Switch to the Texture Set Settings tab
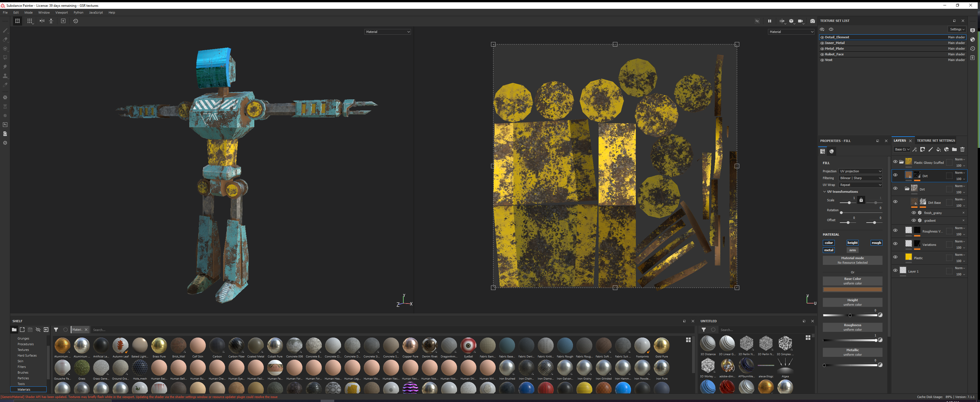The image size is (980, 402). pos(935,141)
